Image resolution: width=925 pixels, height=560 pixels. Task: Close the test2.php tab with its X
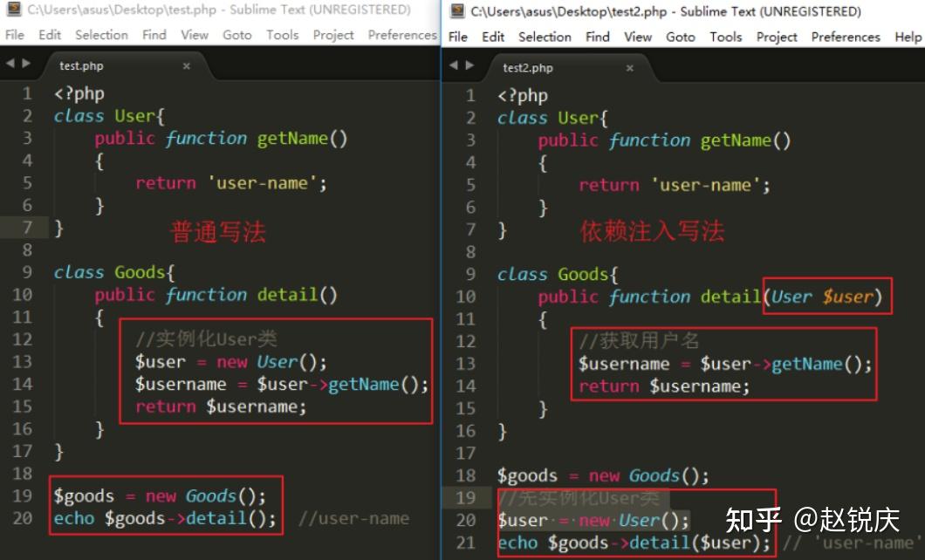point(631,66)
